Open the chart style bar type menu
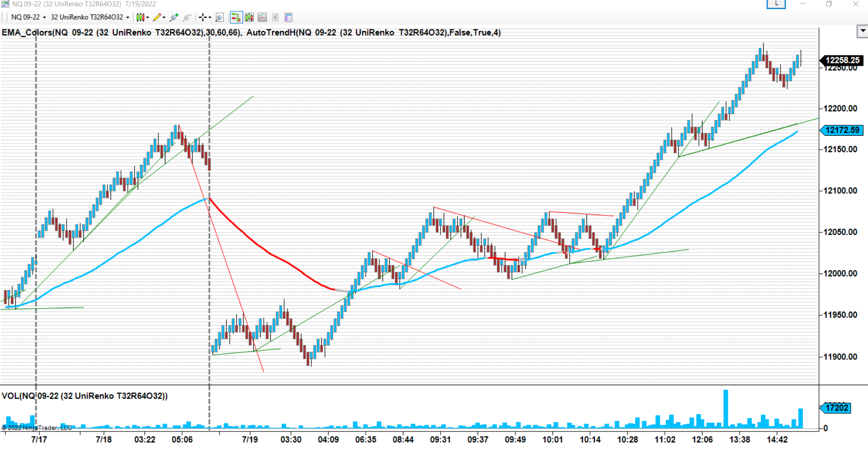The height and width of the screenshot is (451, 868). pyautogui.click(x=142, y=17)
